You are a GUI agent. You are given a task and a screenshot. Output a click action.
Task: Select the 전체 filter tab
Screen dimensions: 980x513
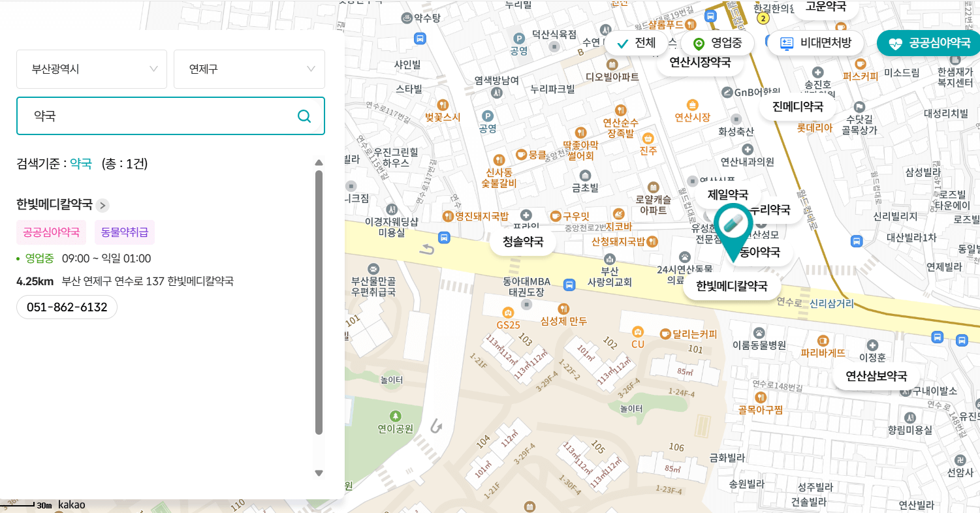pos(635,42)
